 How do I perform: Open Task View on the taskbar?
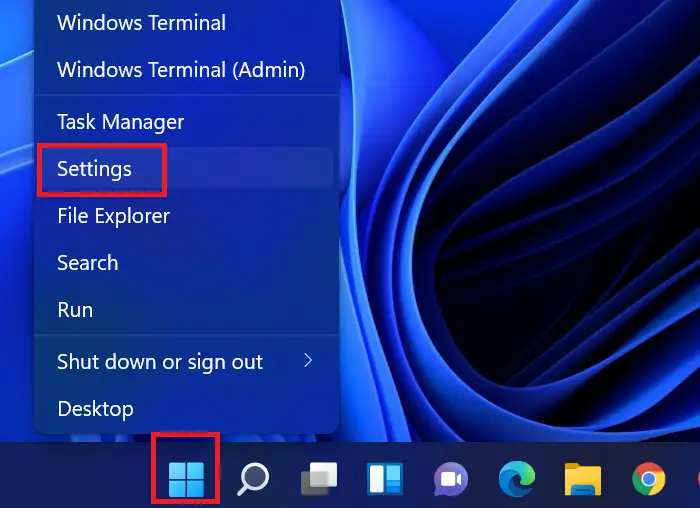click(x=319, y=479)
